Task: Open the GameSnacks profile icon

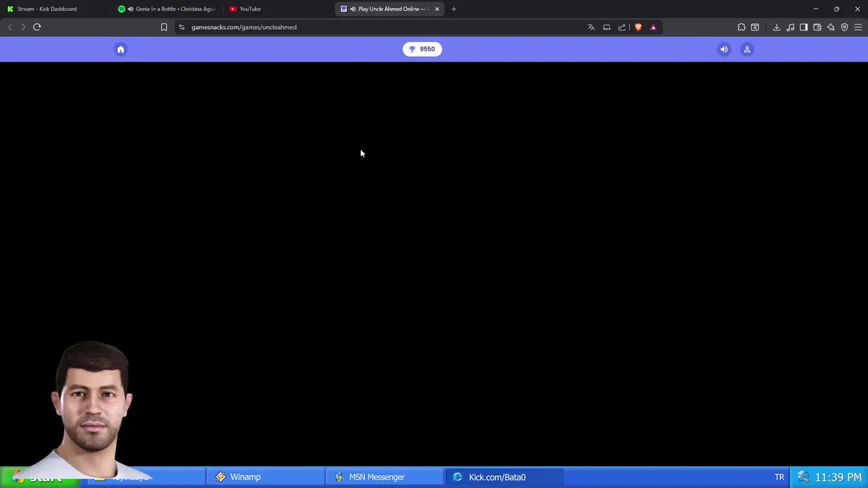Action: [x=747, y=49]
